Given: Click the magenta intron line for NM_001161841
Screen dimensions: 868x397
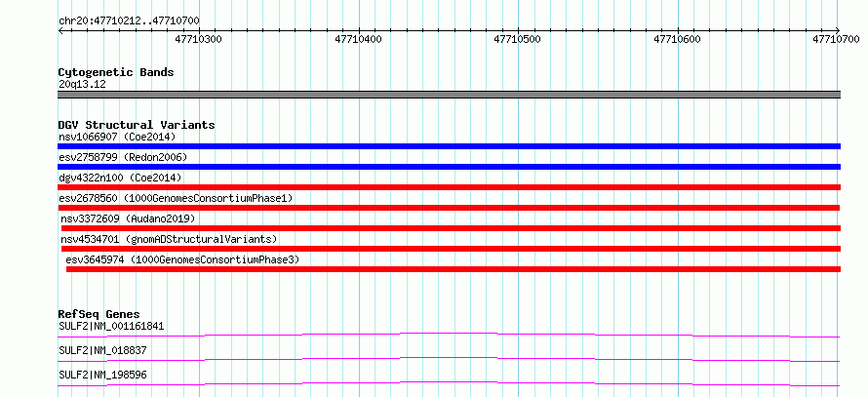Looking at the screenshot, I should click(x=449, y=335).
